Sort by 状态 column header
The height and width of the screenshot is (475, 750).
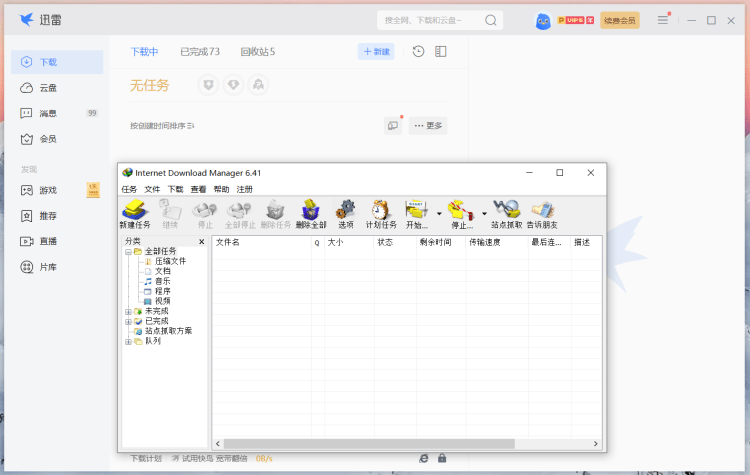[x=395, y=243]
